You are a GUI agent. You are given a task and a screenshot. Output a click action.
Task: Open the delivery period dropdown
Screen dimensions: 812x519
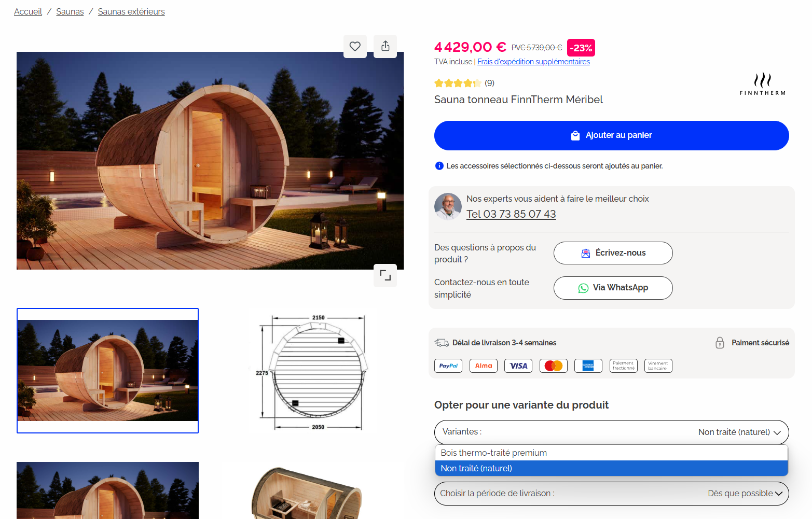[611, 494]
